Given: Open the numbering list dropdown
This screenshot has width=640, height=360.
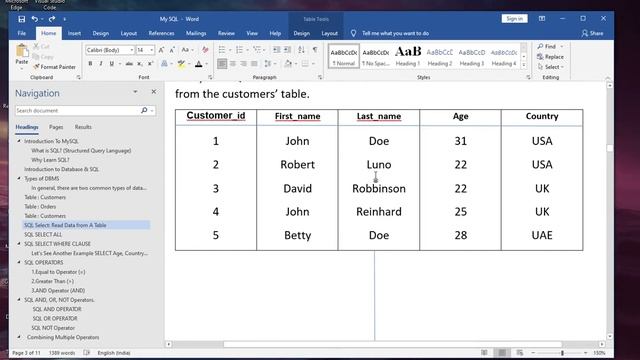Looking at the screenshot, I should (247, 50).
